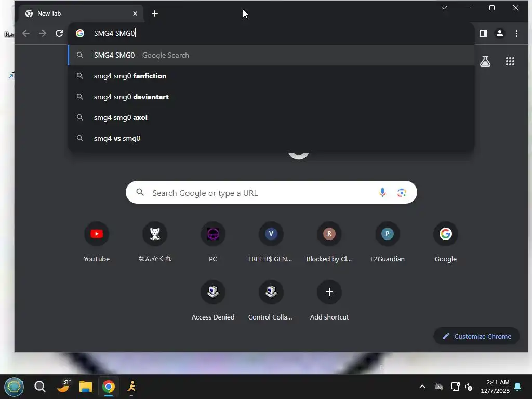The height and width of the screenshot is (399, 532).
Task: Click the muted volume tray icon
Action: [469, 387]
